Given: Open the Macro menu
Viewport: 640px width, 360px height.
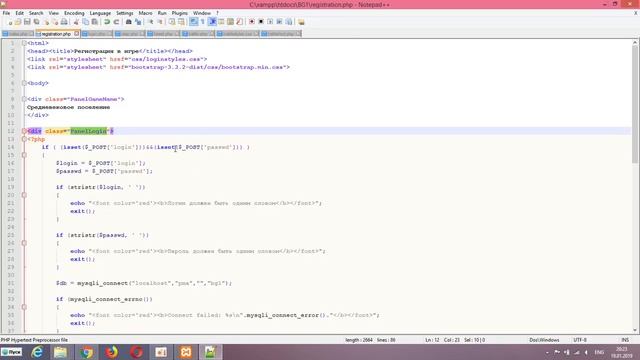Looking at the screenshot, I should pos(145,13).
